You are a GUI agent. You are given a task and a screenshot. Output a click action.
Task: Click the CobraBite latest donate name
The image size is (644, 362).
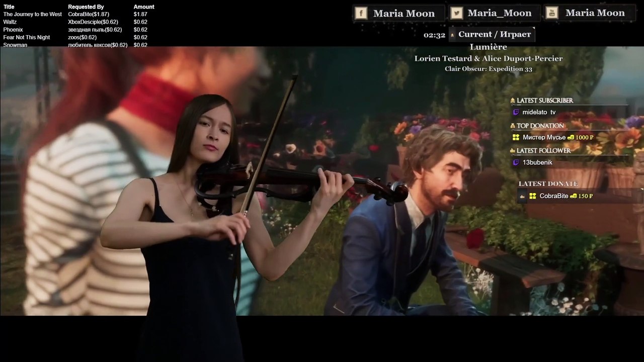click(554, 196)
